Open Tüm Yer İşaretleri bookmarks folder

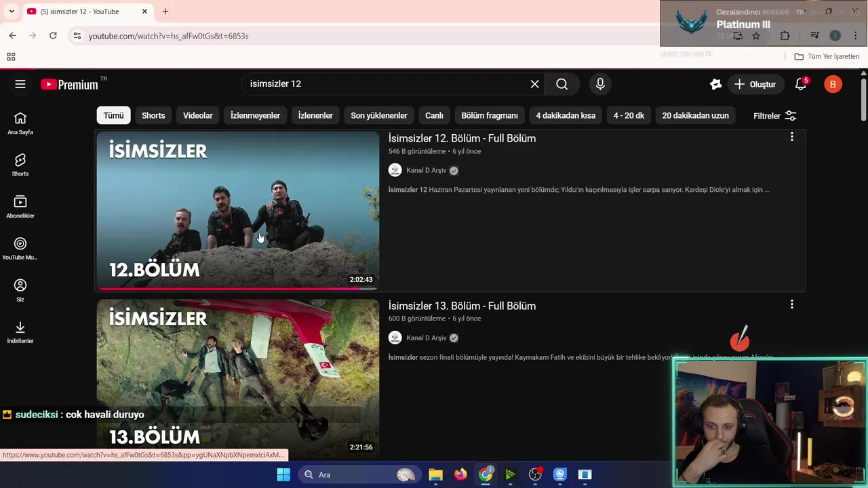click(827, 56)
